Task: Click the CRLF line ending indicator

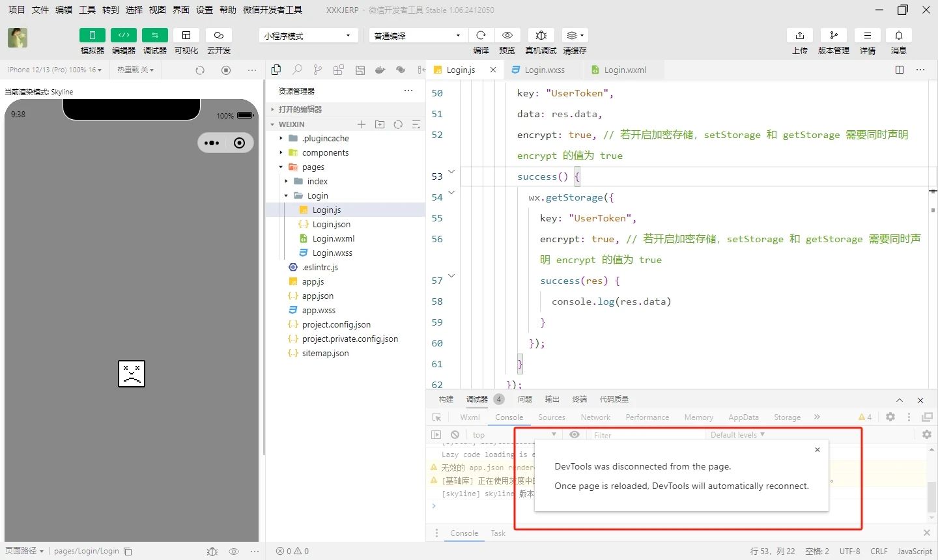Action: pos(879,551)
